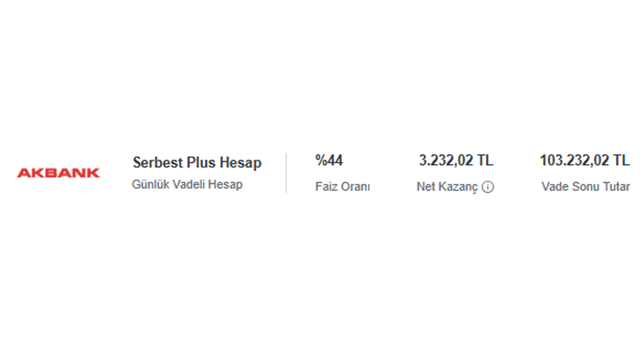Click the Vade Sonu Tutar label
644x362 pixels.
click(586, 187)
